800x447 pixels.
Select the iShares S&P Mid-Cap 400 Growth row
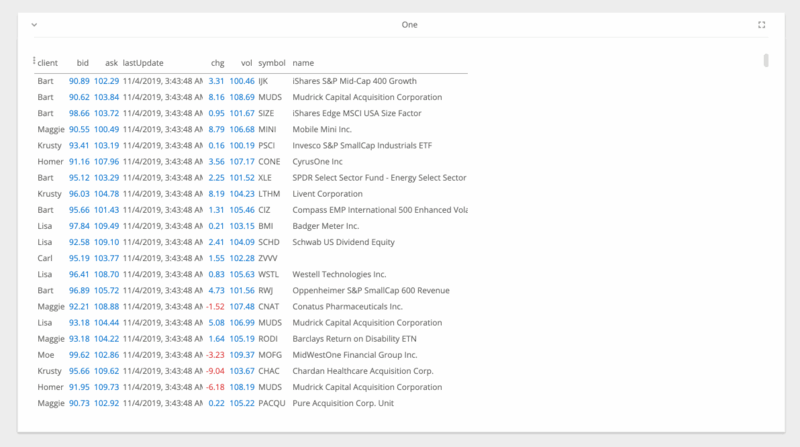click(354, 80)
